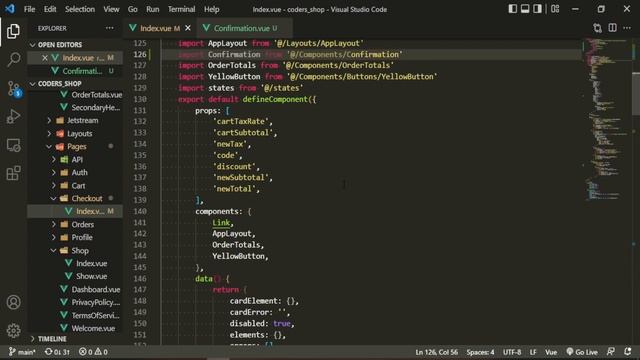The height and width of the screenshot is (360, 640).
Task: Click UTF-8 encoding in status bar
Action: (x=512, y=352)
